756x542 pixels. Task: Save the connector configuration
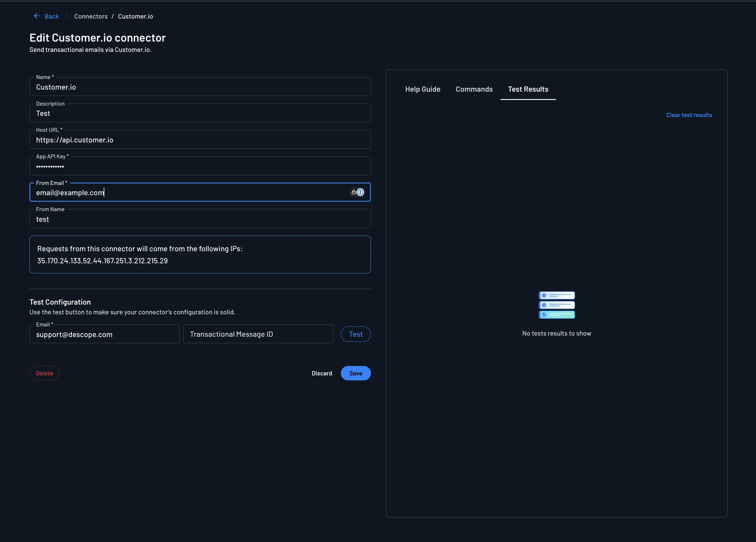click(x=356, y=373)
